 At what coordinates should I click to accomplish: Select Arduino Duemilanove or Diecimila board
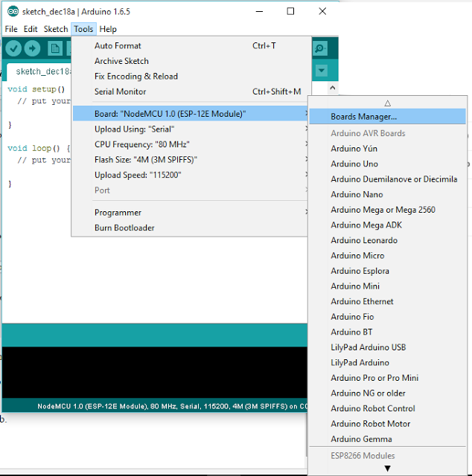388,179
